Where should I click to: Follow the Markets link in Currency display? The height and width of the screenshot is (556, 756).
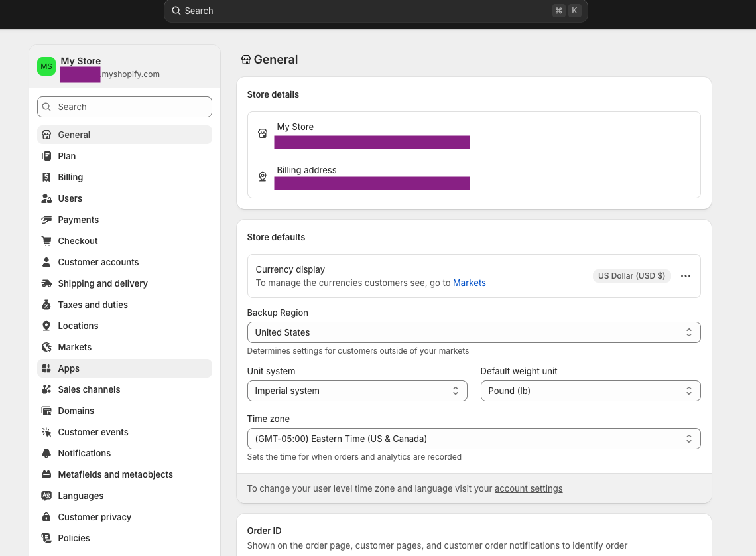(469, 283)
